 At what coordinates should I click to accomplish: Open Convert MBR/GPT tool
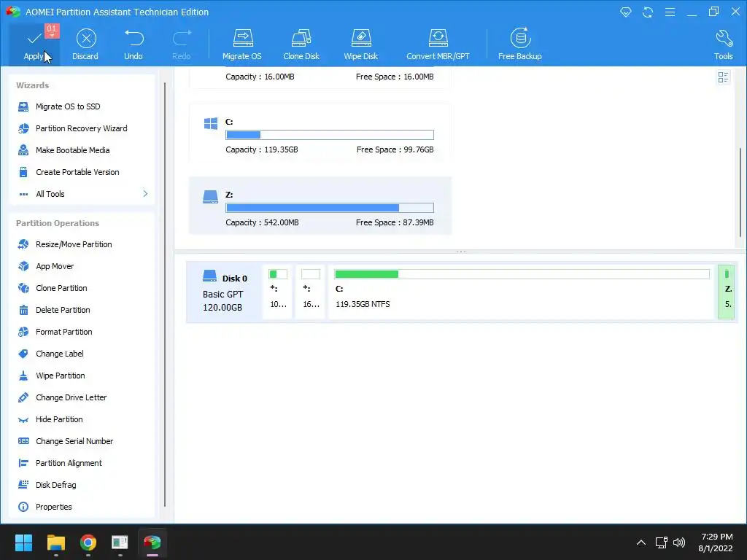438,44
